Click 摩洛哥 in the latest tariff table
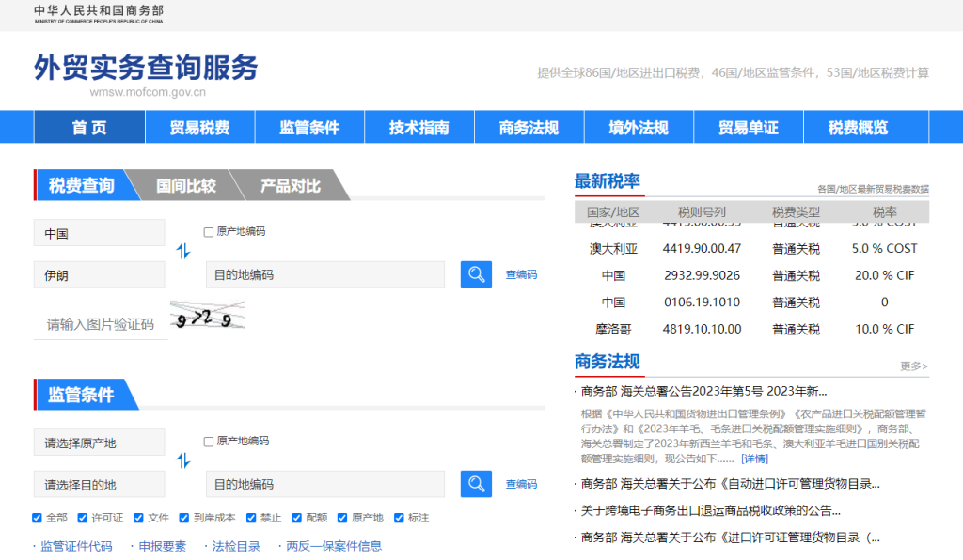Screen dimensions: 963x560 [613, 330]
